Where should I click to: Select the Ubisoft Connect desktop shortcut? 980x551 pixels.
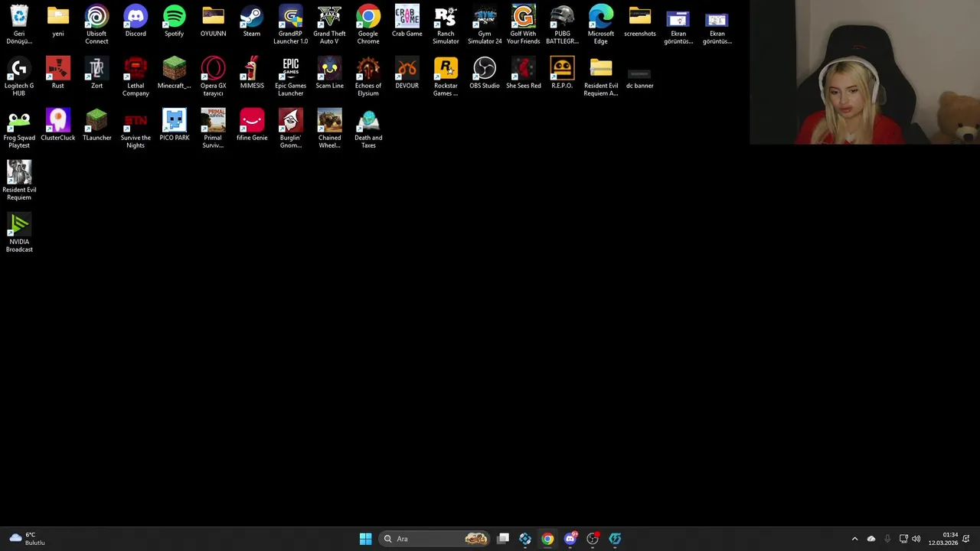96,24
